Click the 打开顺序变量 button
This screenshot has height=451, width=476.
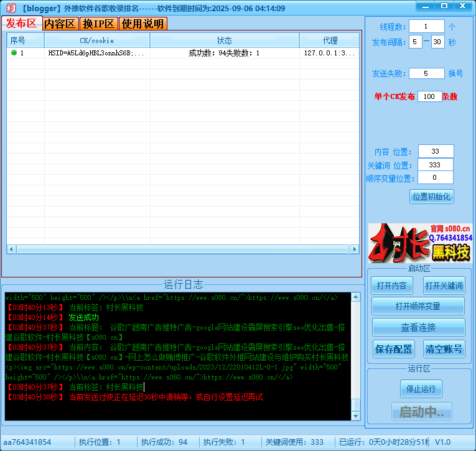coord(418,306)
